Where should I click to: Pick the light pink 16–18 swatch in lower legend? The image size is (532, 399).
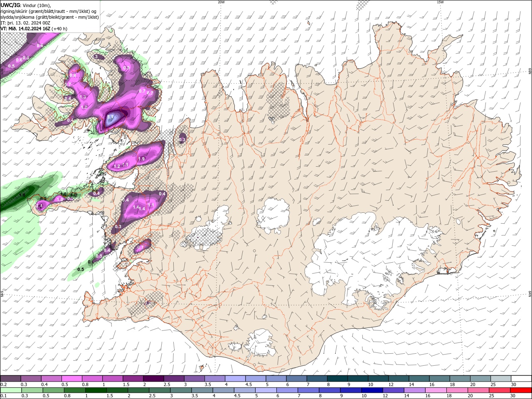[x=435, y=390]
